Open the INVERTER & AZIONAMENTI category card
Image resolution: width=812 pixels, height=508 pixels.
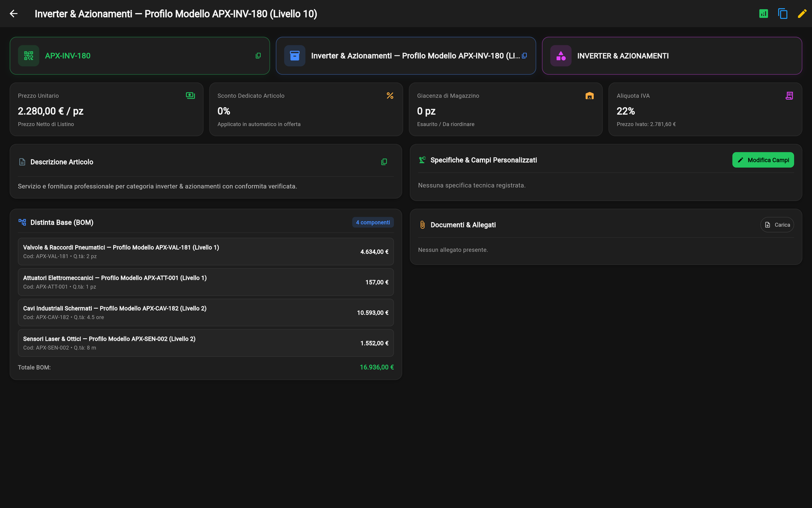[x=672, y=56]
